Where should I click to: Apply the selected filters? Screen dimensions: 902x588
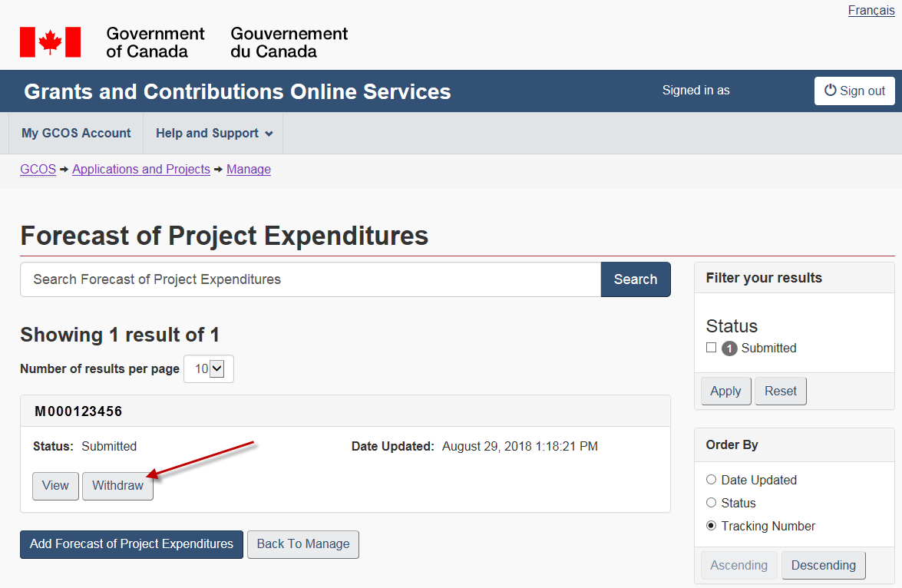coord(725,391)
